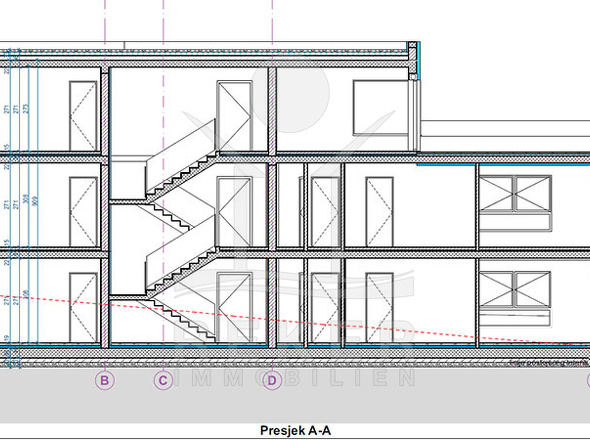Click the ground floor double window at right
Screen dimensions: 590x440
515,299
